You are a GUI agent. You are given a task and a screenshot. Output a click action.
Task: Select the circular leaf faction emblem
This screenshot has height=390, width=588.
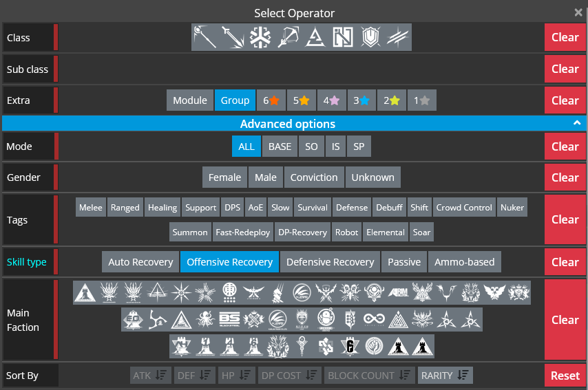click(x=374, y=347)
